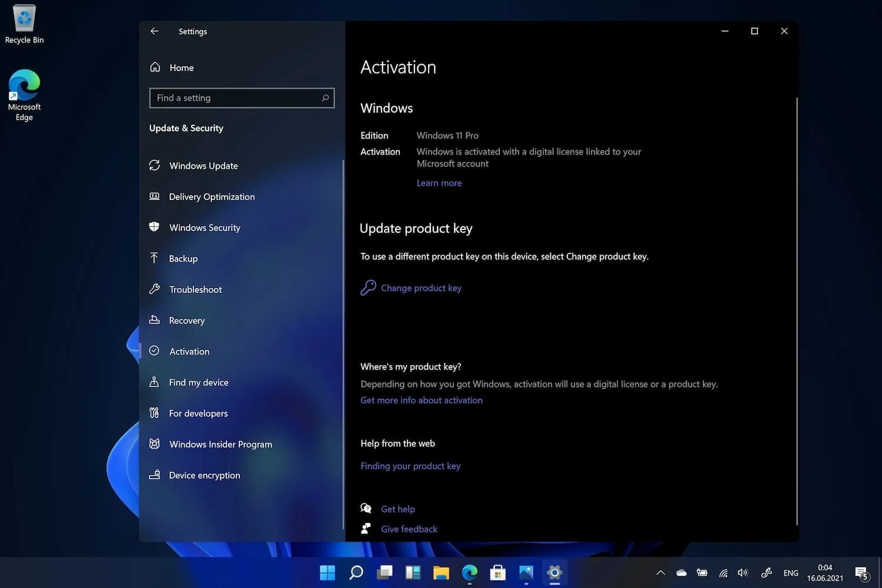Viewport: 882px width, 588px height.
Task: Open the notification center icon
Action: (862, 573)
